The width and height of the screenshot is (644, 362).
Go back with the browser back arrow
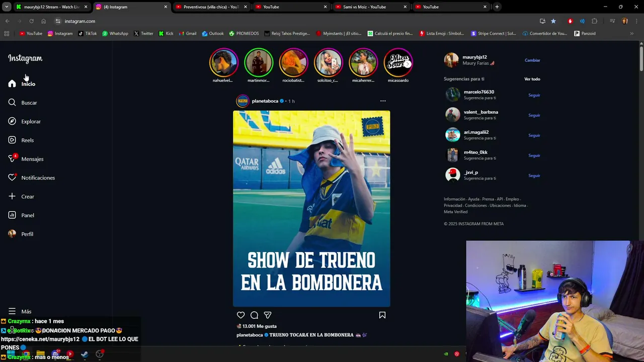(7, 21)
